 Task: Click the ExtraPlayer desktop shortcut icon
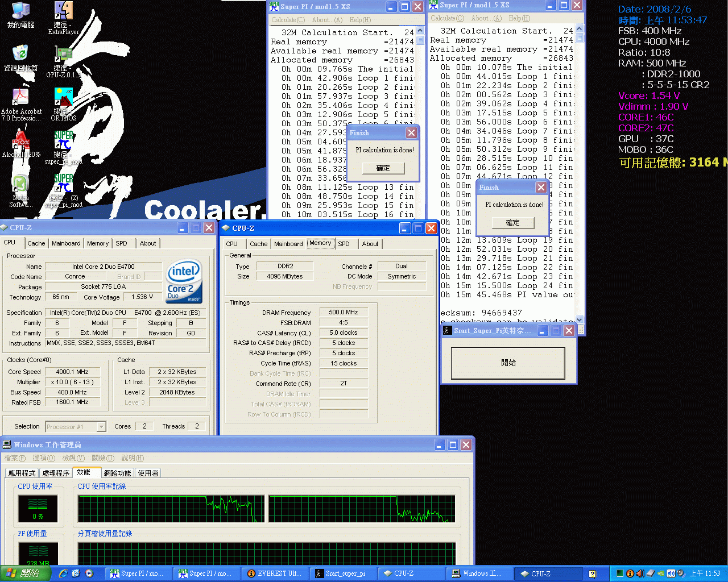63,11
